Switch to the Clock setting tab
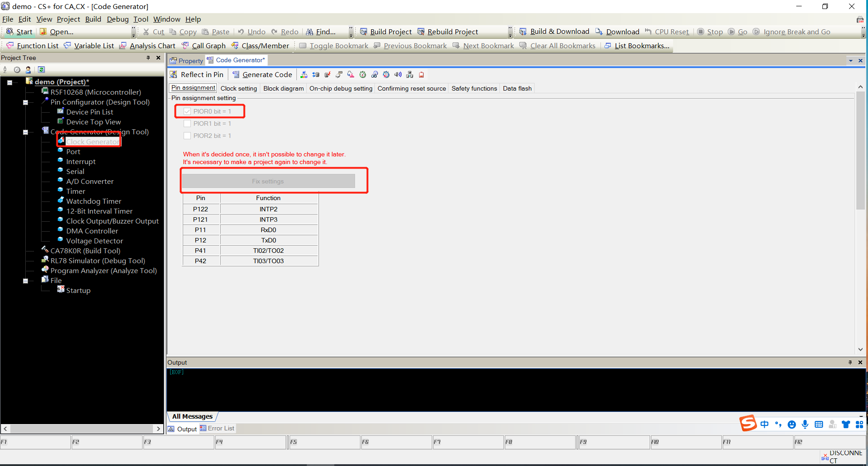This screenshot has height=466, width=868. [239, 88]
